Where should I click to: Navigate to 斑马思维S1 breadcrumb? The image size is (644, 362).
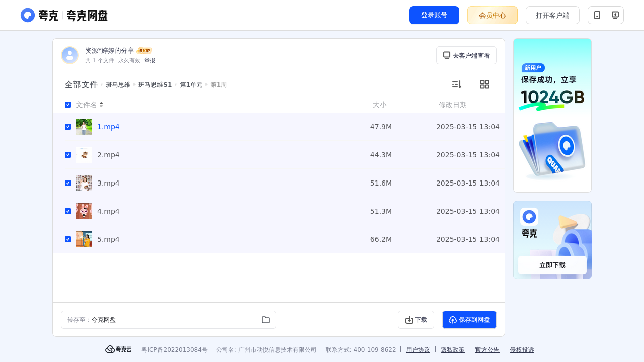[x=155, y=85]
